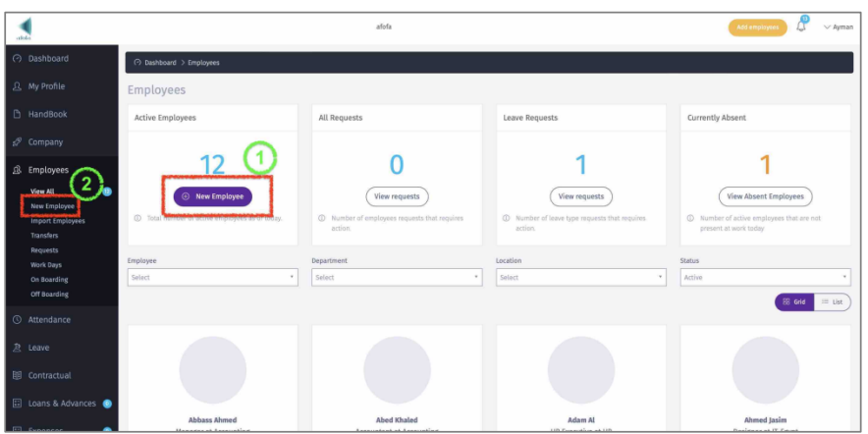Switch to List view
This screenshot has width=868, height=434.
point(832,302)
